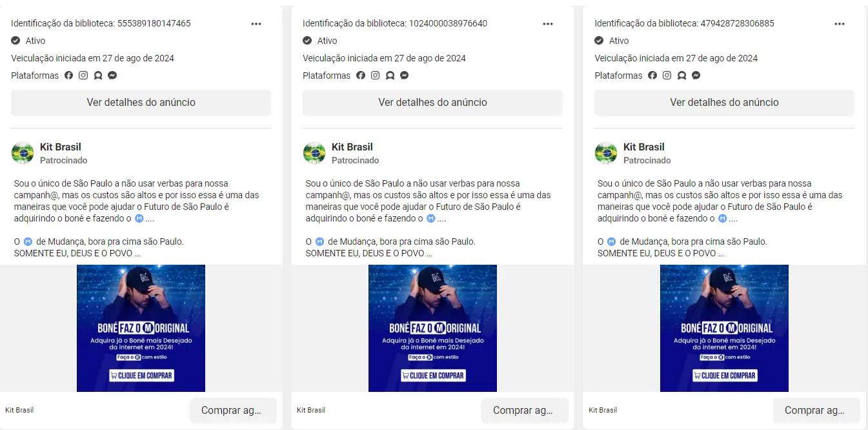Click Messenger platform icon in third ad
Viewport: 868px width, 430px height.
click(x=696, y=76)
